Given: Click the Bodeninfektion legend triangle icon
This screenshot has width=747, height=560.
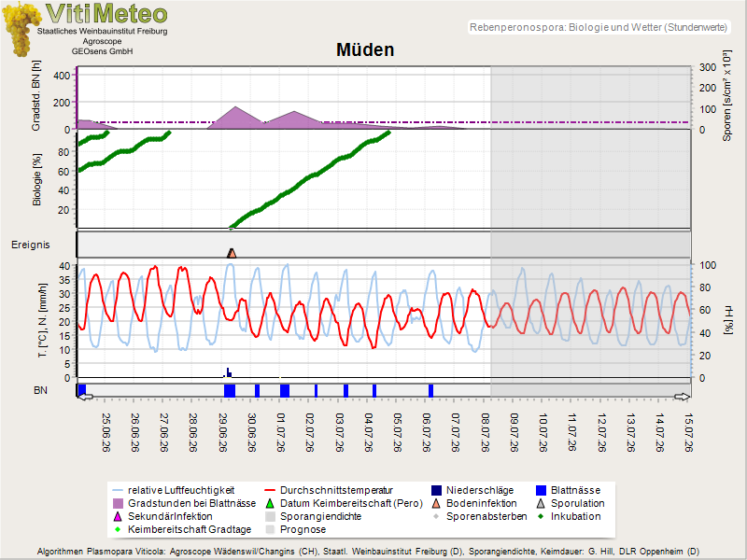Looking at the screenshot, I should 436,503.
